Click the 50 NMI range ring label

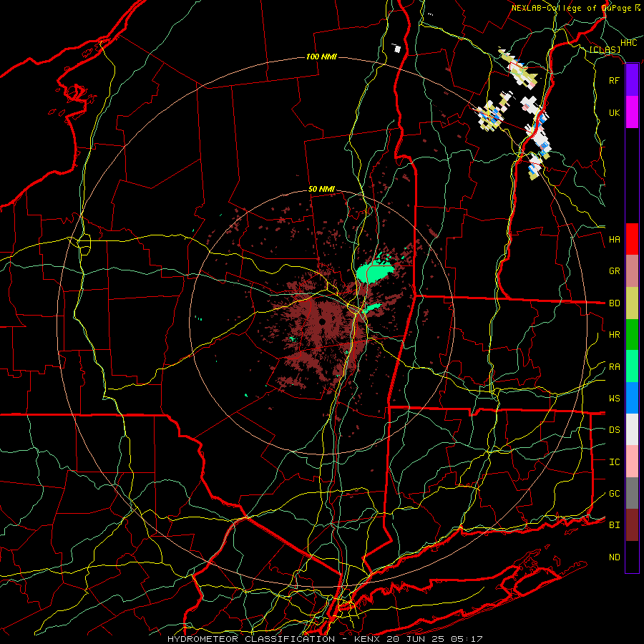pos(321,189)
